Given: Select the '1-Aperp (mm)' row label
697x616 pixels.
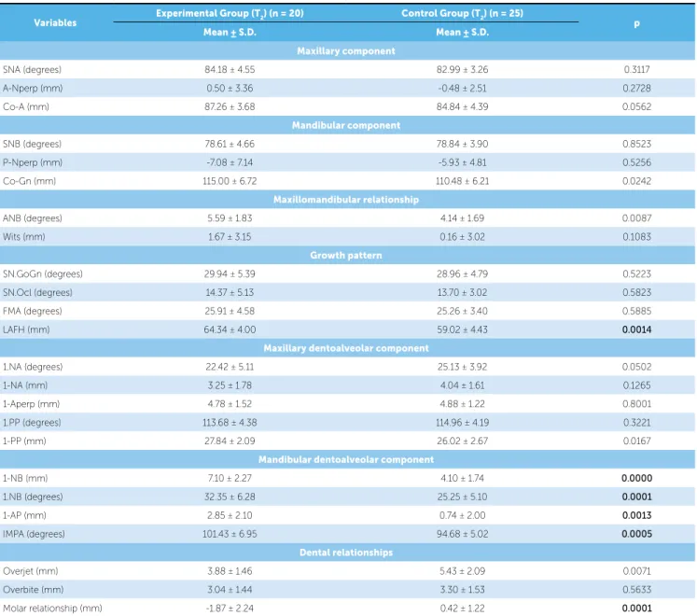Looking at the screenshot, I should pyautogui.click(x=31, y=404).
